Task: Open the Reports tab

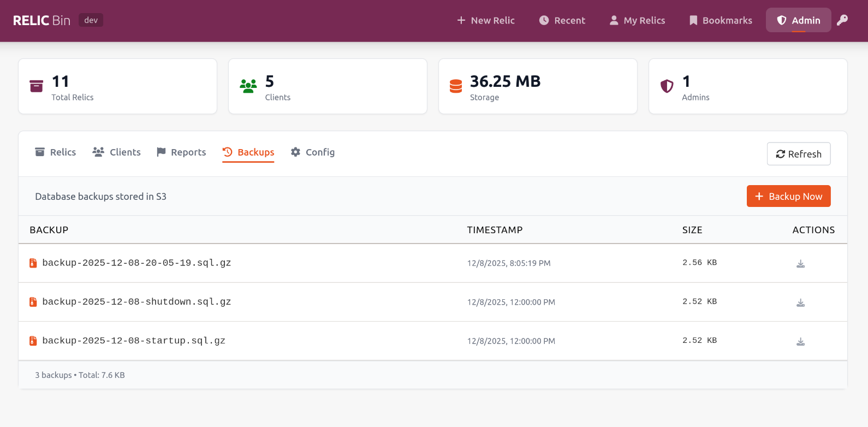Action: (181, 152)
